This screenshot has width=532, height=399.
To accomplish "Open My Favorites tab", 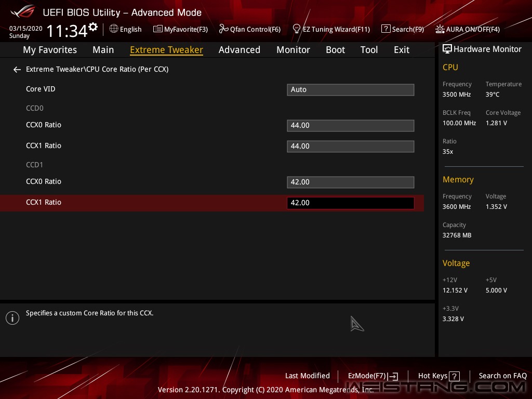I will pos(50,50).
